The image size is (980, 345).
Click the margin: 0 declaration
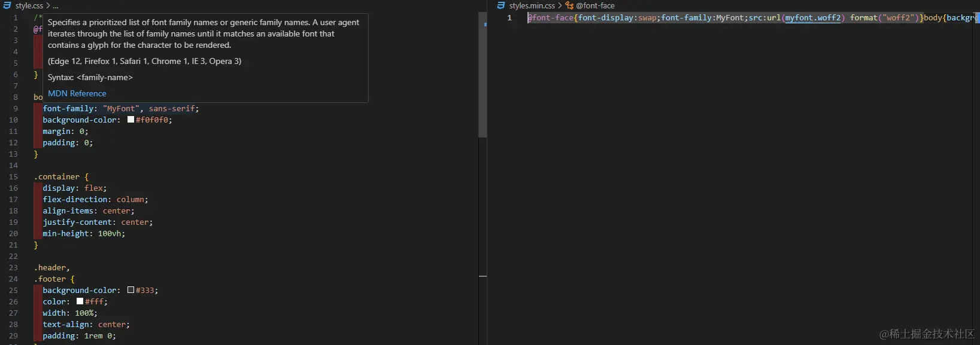65,131
